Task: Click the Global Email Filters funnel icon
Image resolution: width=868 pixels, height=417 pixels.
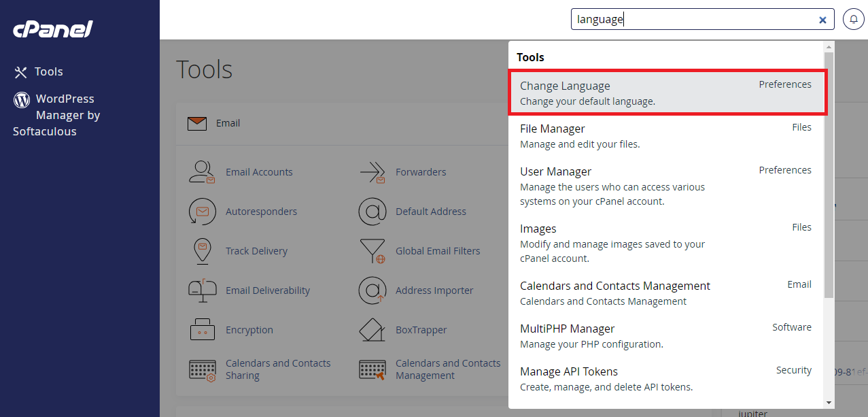Action: pyautogui.click(x=372, y=251)
